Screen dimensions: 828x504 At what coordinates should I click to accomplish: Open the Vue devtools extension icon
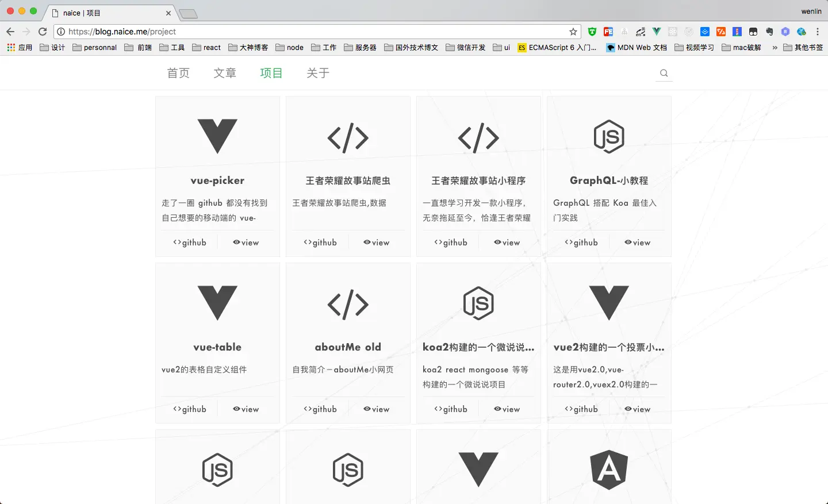(657, 32)
